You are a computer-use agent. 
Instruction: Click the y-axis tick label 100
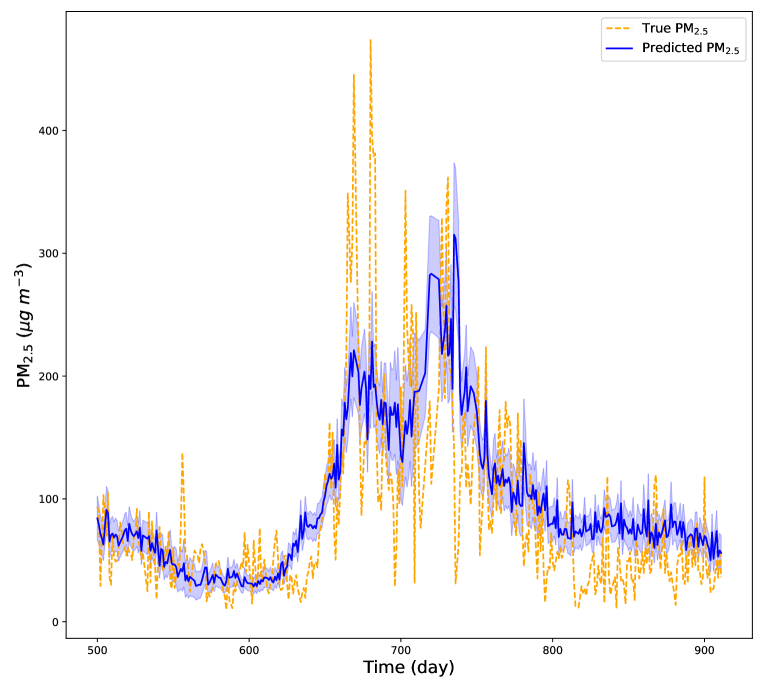[49, 499]
